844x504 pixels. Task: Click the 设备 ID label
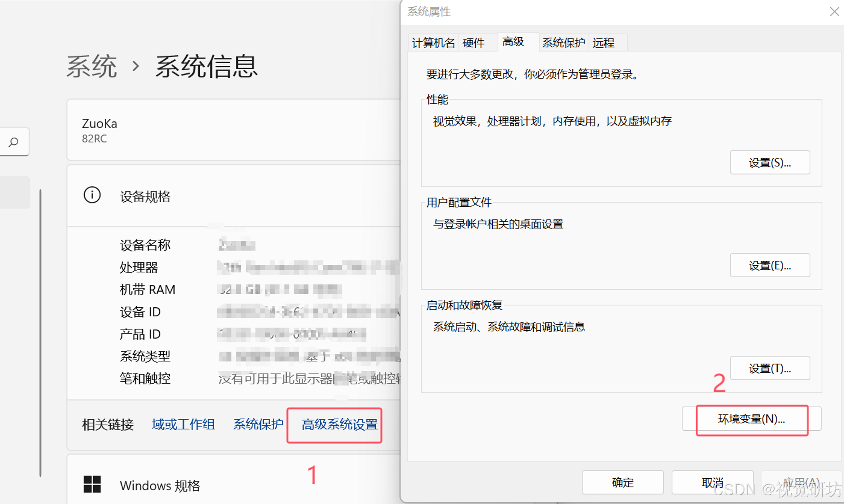click(x=140, y=312)
